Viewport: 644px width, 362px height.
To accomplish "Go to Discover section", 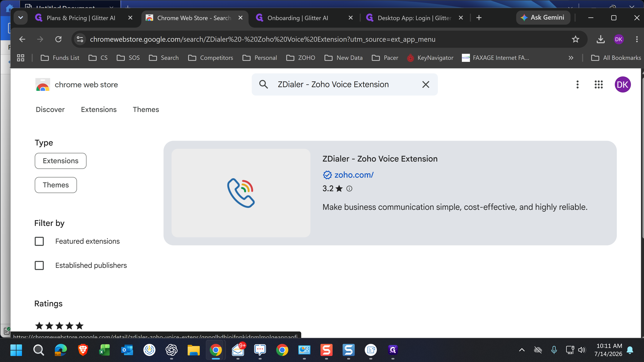I will click(50, 109).
